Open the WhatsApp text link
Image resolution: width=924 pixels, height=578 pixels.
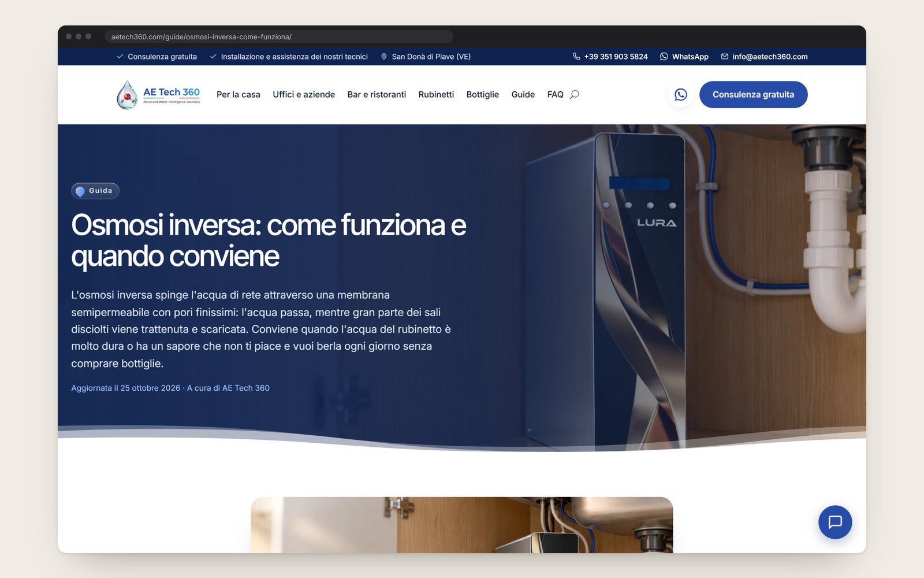(x=690, y=57)
